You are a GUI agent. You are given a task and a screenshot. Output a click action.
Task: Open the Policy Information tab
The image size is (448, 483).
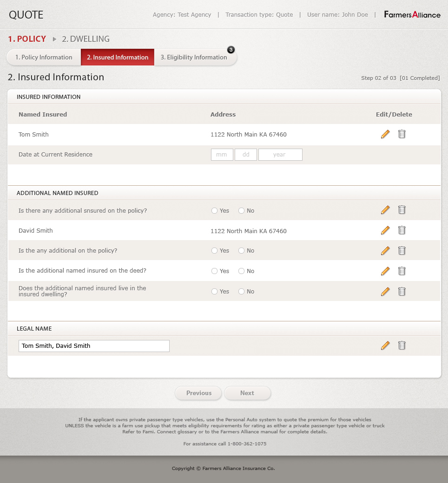click(x=44, y=57)
